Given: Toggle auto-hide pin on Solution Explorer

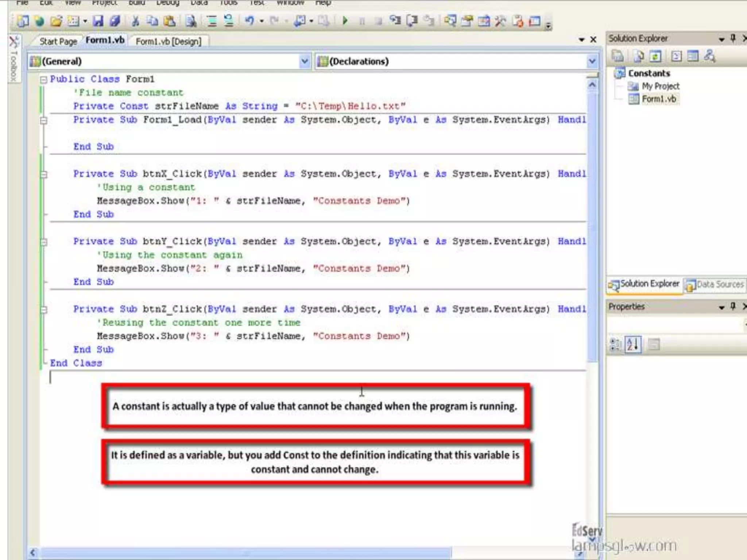Looking at the screenshot, I should 733,38.
